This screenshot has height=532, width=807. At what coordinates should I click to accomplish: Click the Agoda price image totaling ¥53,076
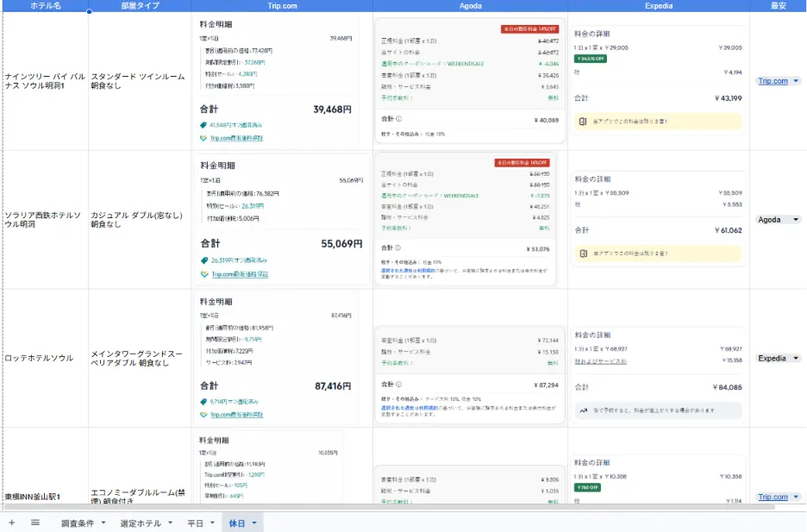(466, 219)
